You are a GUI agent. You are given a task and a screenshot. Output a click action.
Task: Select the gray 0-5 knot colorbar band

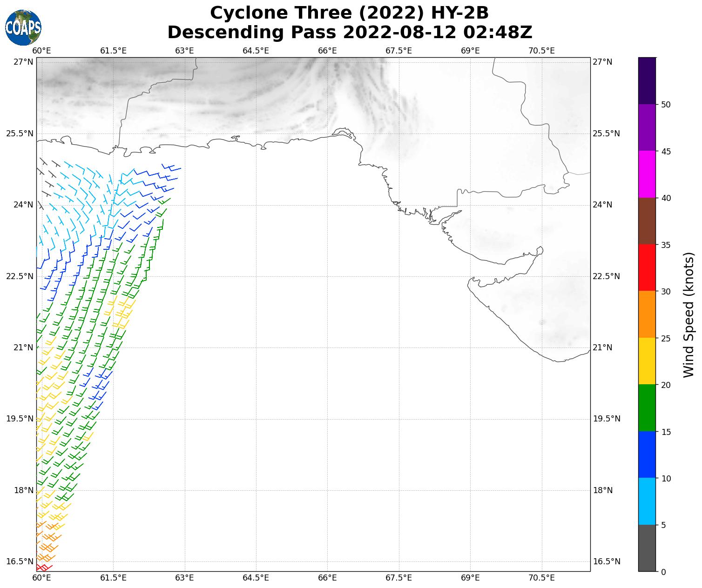point(647,548)
